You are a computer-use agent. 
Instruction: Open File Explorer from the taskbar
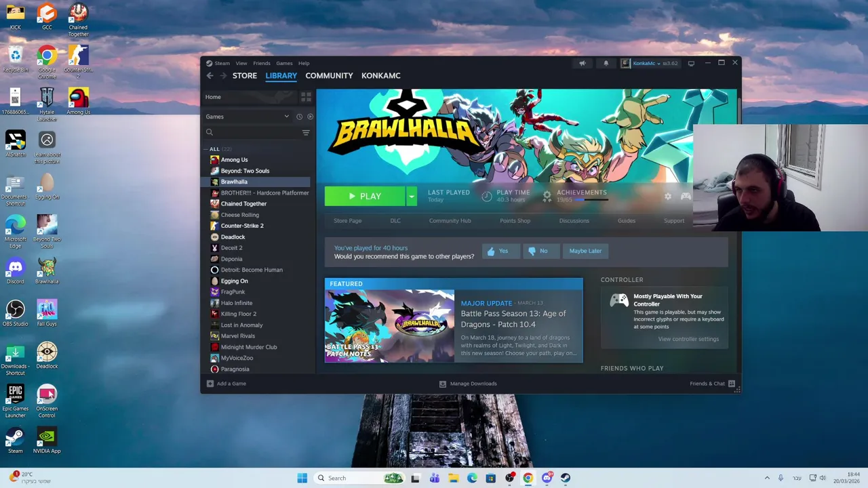[453, 478]
